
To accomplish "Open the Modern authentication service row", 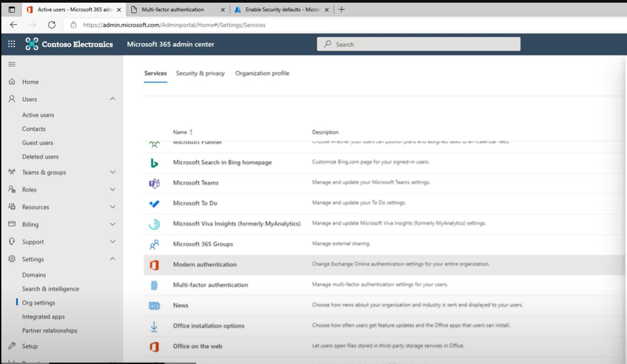I will 384,265.
